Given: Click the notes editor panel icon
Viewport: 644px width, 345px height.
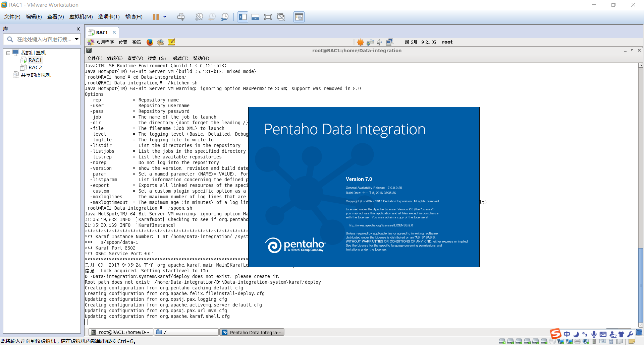Looking at the screenshot, I should (171, 42).
